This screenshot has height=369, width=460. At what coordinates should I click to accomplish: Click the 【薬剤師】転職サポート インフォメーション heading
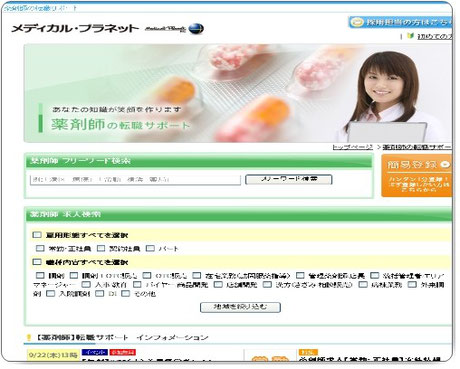click(x=122, y=338)
